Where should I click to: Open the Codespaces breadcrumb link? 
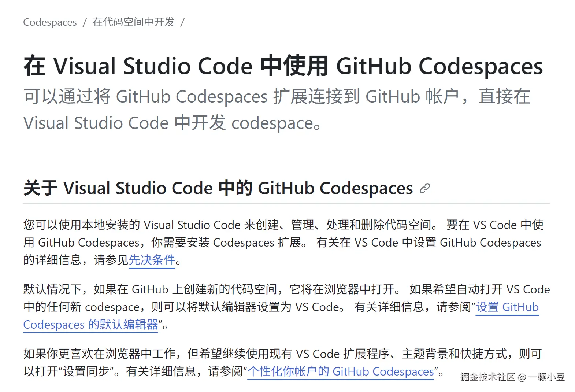(x=50, y=22)
